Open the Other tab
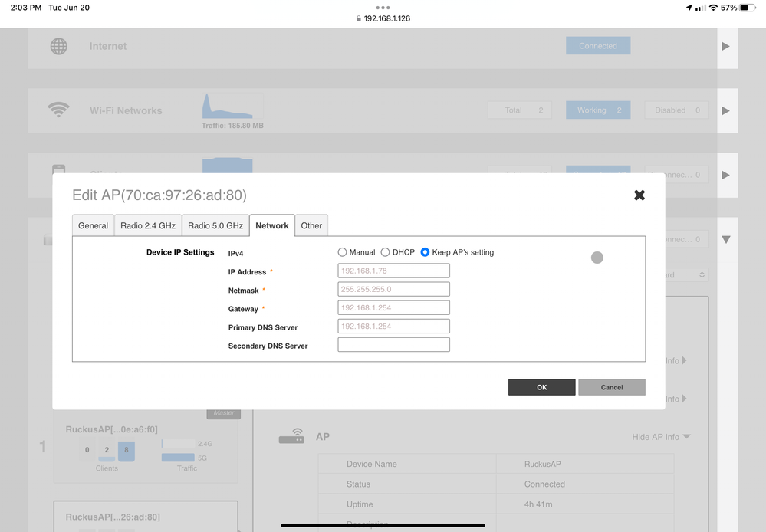 311,225
